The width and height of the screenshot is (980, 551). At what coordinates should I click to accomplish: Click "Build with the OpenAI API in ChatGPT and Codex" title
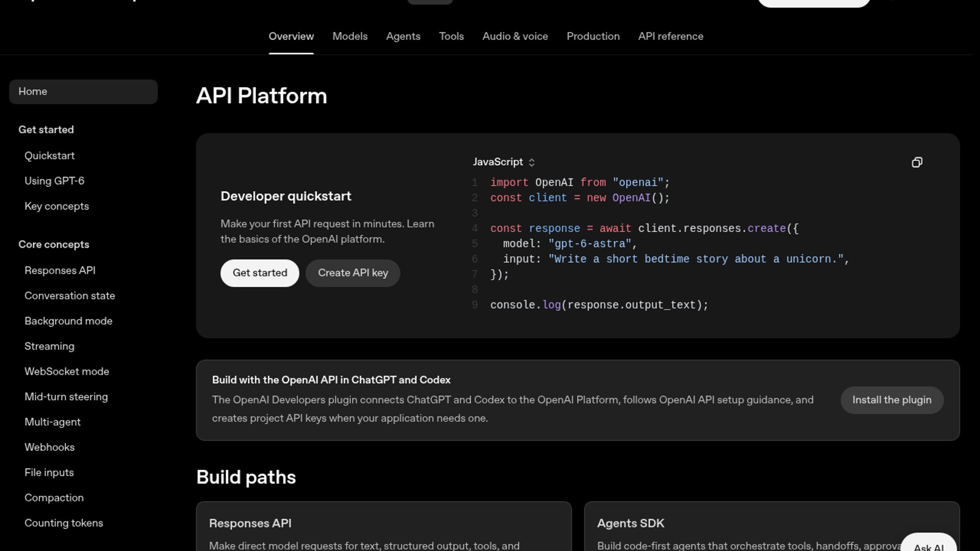coord(331,380)
